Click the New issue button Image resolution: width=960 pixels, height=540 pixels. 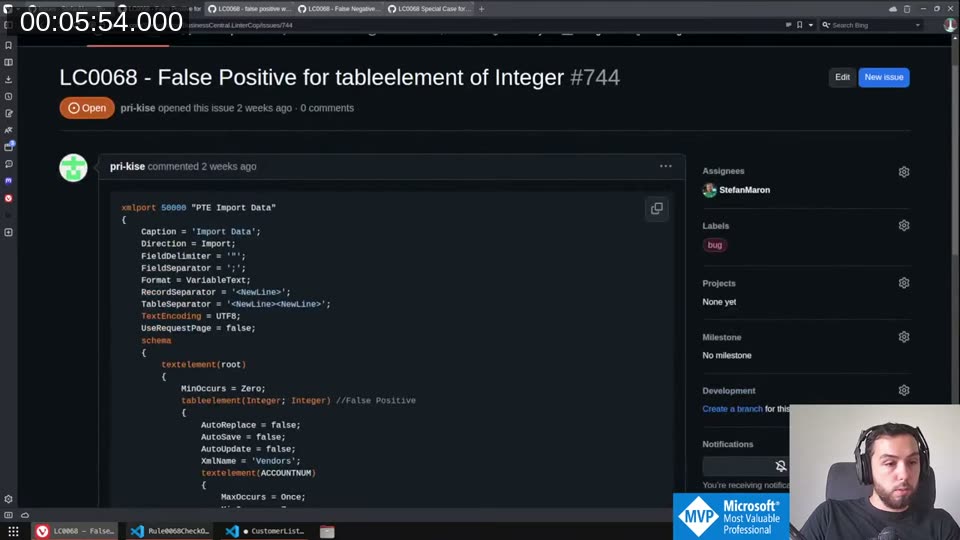point(883,77)
